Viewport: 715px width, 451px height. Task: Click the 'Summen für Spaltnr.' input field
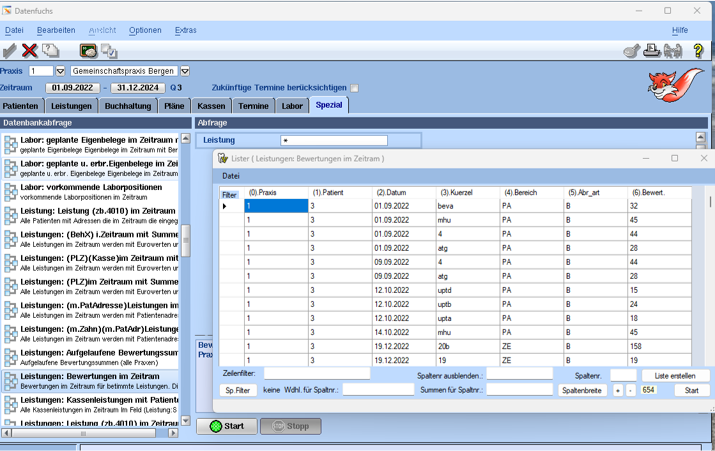pos(519,389)
